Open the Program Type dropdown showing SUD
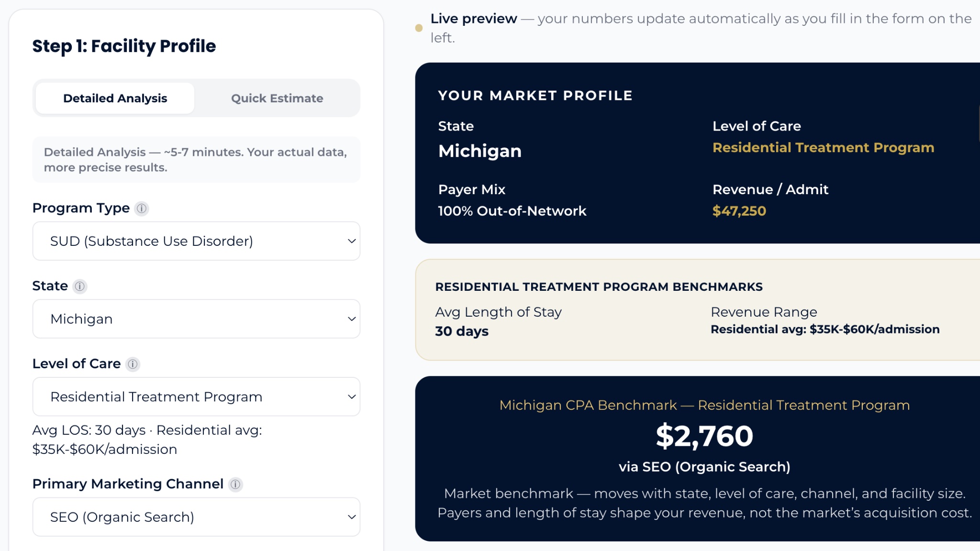Image resolution: width=980 pixels, height=551 pixels. [196, 241]
